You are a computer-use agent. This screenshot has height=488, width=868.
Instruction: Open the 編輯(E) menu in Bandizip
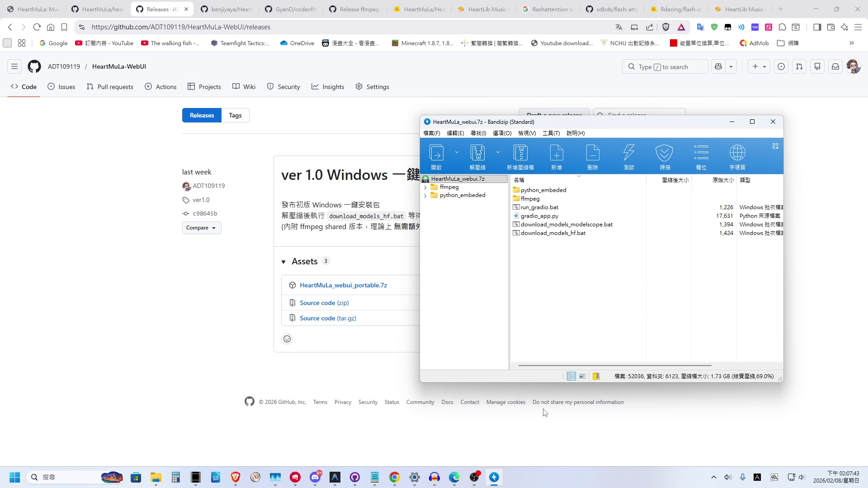point(455,133)
